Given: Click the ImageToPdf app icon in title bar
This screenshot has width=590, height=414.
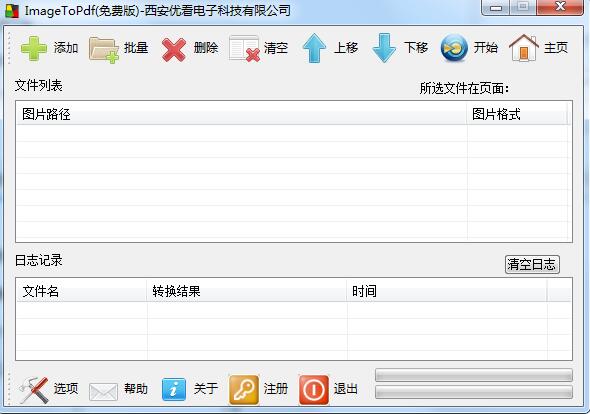Looking at the screenshot, I should pos(12,11).
